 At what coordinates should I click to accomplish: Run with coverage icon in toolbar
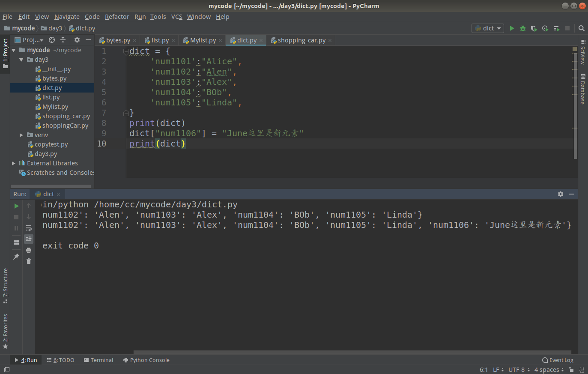point(534,28)
